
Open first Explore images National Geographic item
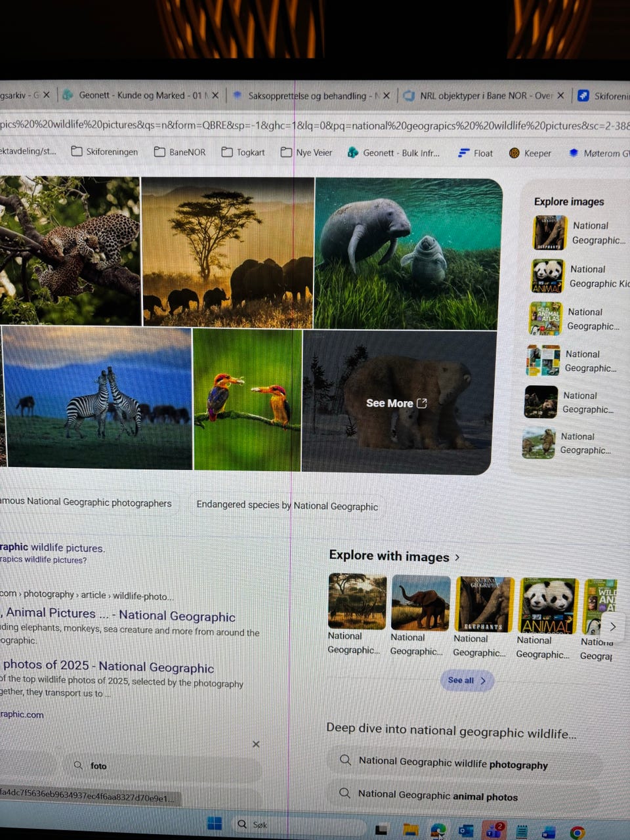(x=579, y=233)
